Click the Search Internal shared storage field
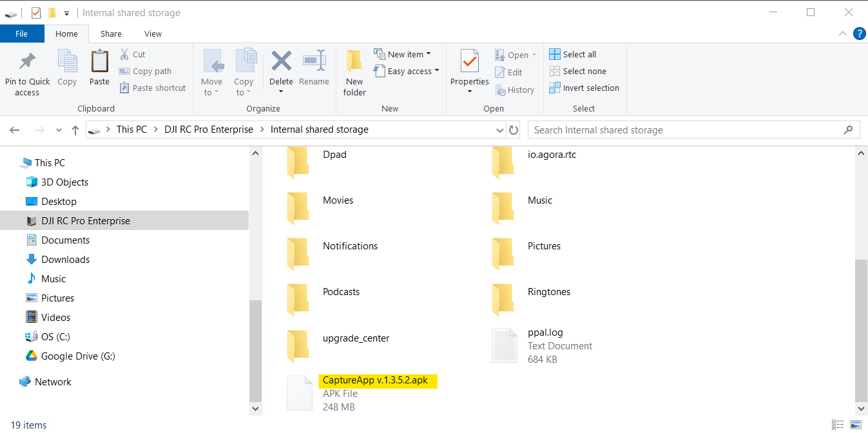Screen dimensions: 868x433 (x=686, y=130)
